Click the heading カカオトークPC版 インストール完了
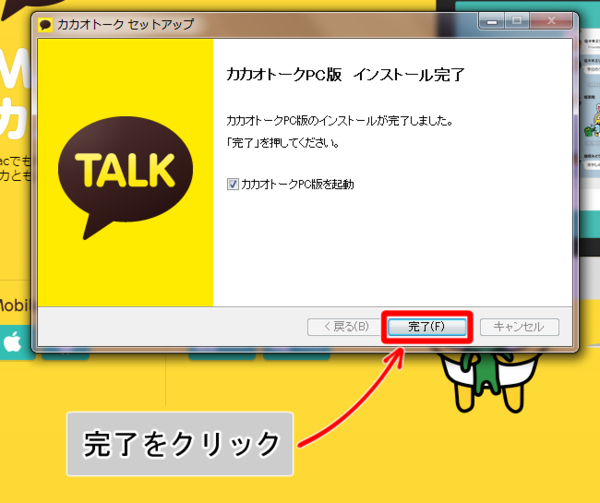 345,75
